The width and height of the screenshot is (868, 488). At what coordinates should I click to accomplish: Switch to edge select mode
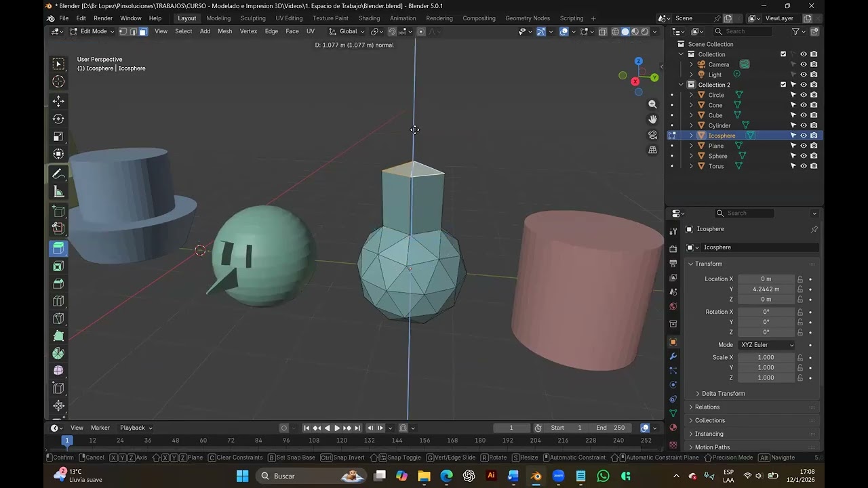[134, 31]
